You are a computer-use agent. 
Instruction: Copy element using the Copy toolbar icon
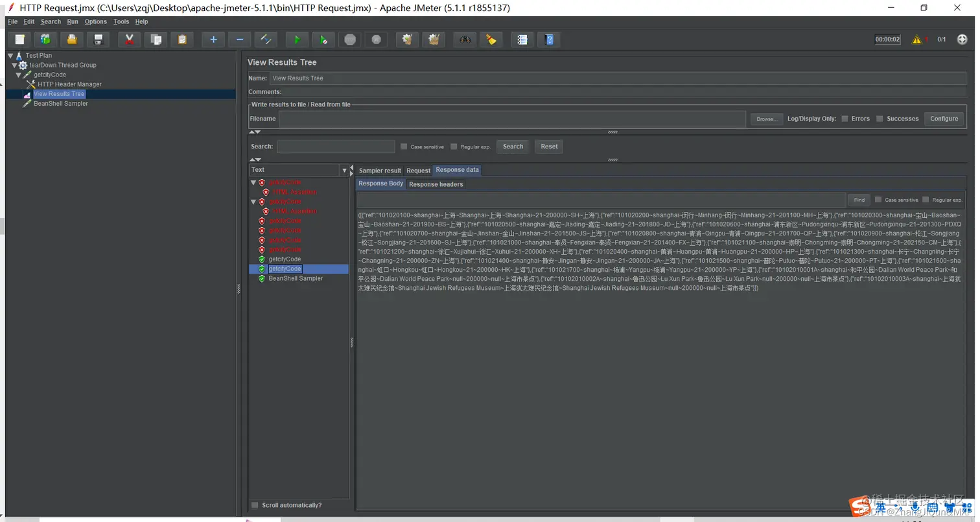(156, 40)
